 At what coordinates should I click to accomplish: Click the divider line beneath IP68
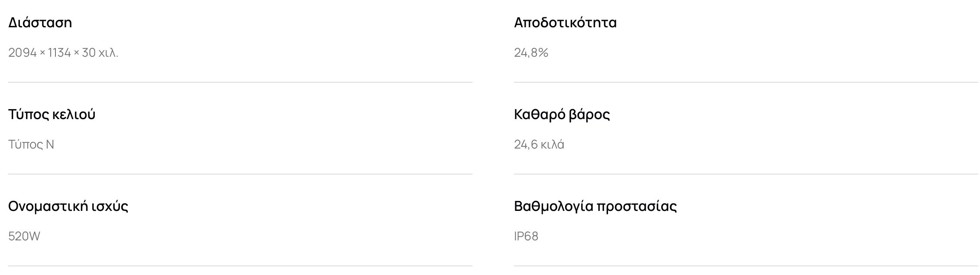[x=746, y=266]
